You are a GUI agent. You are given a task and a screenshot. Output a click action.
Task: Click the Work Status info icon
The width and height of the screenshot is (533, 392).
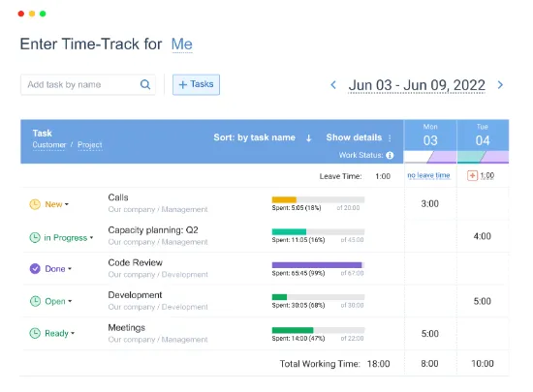coord(390,155)
